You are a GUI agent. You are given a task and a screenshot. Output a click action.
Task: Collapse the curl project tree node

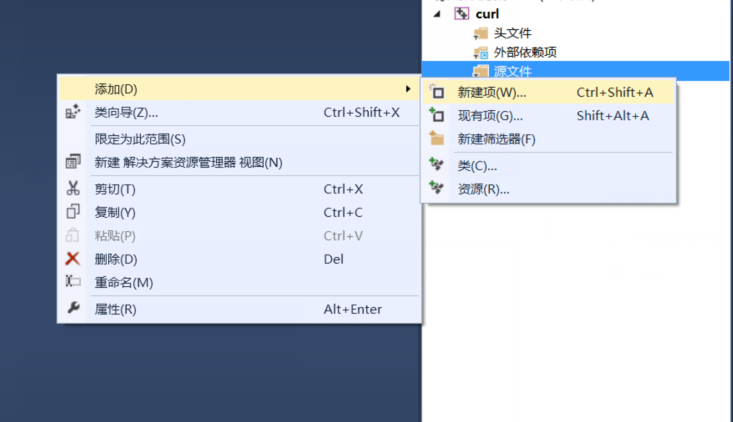(x=437, y=14)
